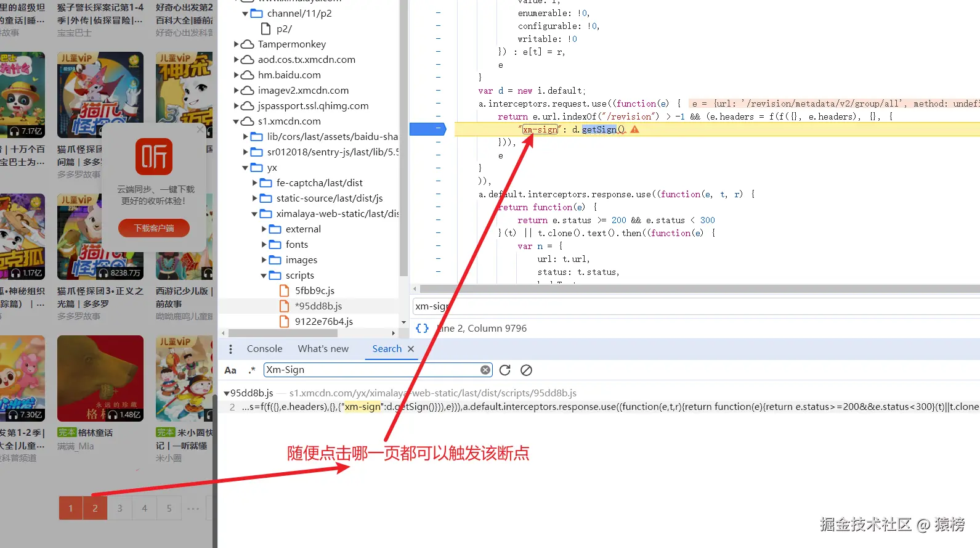Switch to the Console drawer tab
The height and width of the screenshot is (548, 980).
point(264,349)
